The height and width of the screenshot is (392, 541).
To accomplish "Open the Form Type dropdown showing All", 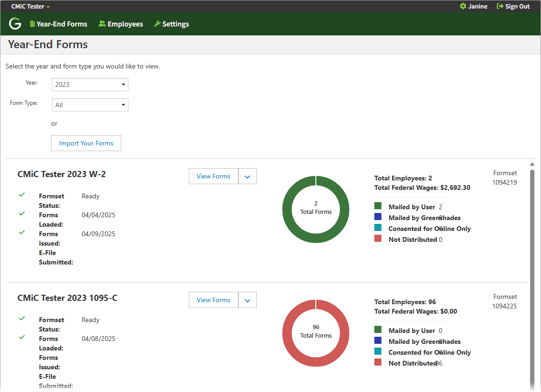I will coord(90,105).
